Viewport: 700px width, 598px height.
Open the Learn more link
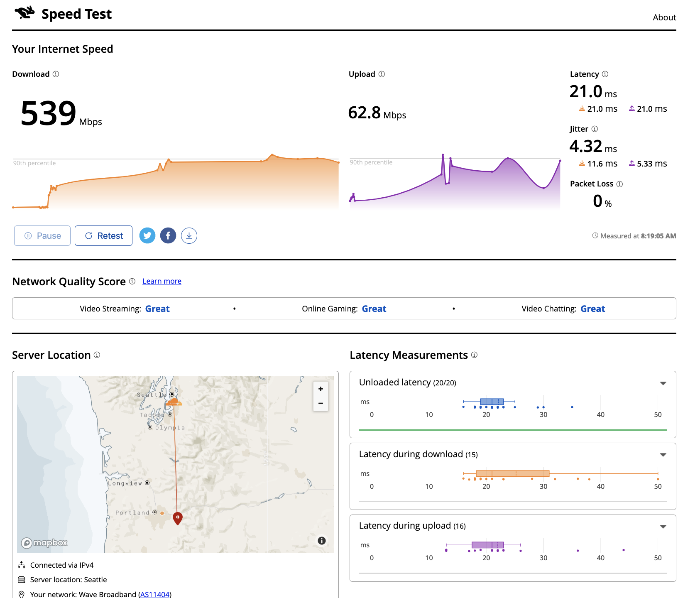pos(162,281)
